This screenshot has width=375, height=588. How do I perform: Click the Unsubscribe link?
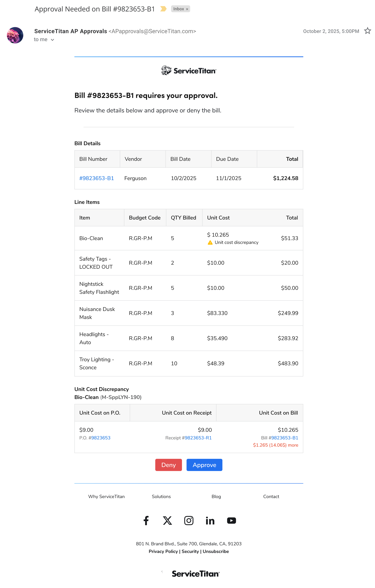[x=216, y=551]
